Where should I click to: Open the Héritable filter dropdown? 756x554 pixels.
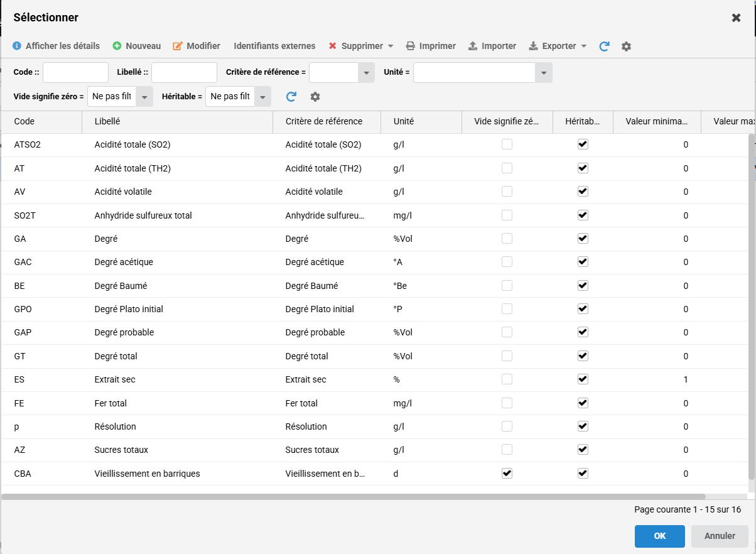click(263, 97)
